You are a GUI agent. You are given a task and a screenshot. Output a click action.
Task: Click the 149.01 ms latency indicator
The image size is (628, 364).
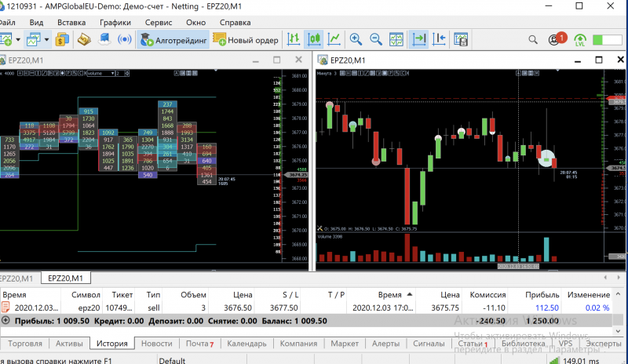click(x=581, y=361)
